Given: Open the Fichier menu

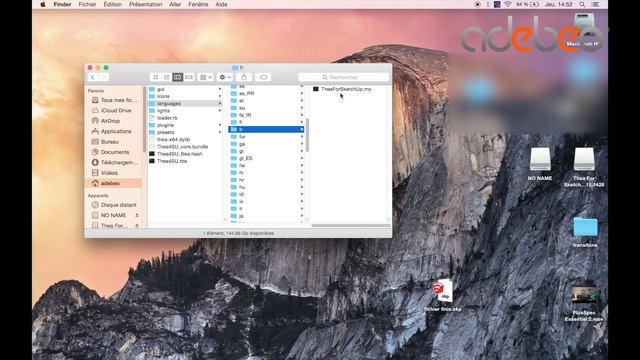Looking at the screenshot, I should pos(87,4).
